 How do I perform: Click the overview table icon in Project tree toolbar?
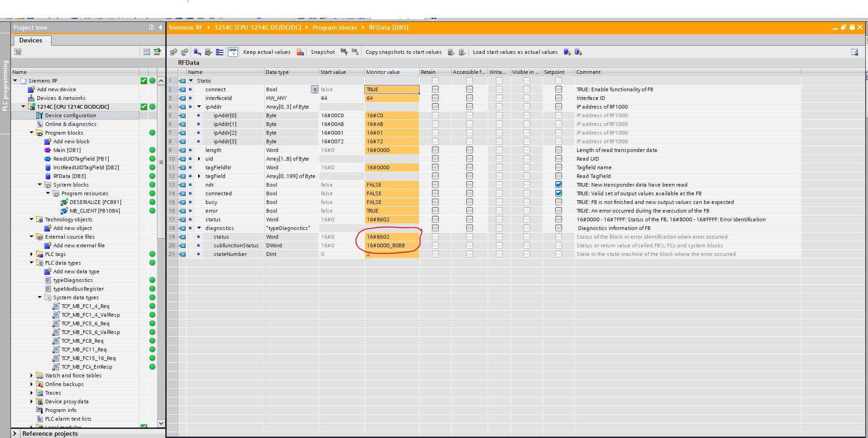pyautogui.click(x=147, y=52)
